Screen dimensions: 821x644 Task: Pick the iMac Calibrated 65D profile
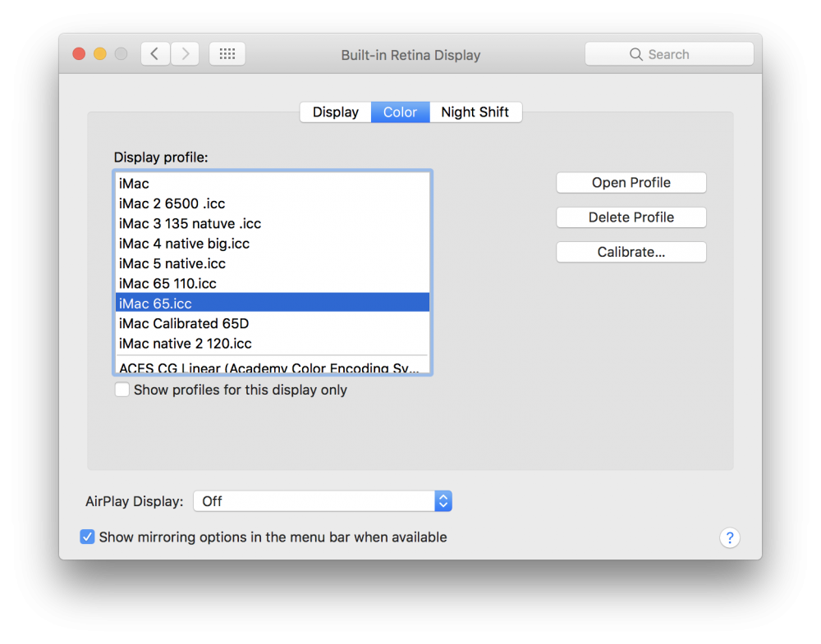click(x=273, y=323)
